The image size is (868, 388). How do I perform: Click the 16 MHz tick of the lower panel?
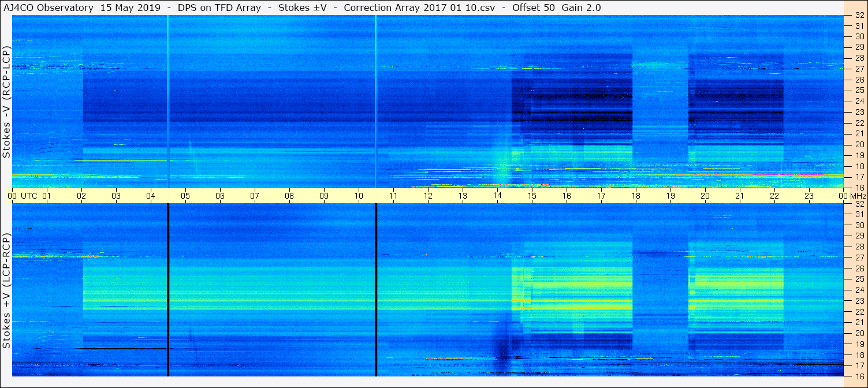click(x=859, y=376)
